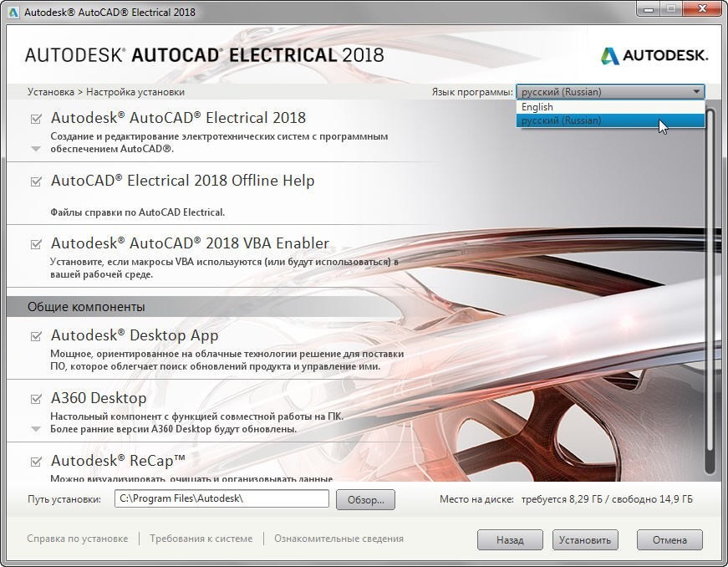Click the AutoCAD Electrical 2018 Offline Help title
728x567 pixels.
[182, 180]
